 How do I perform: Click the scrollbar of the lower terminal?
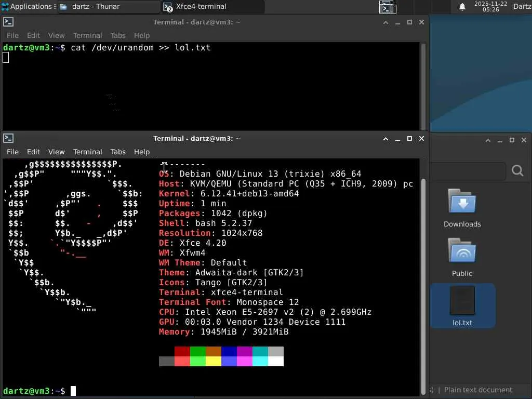pyautogui.click(x=423, y=286)
